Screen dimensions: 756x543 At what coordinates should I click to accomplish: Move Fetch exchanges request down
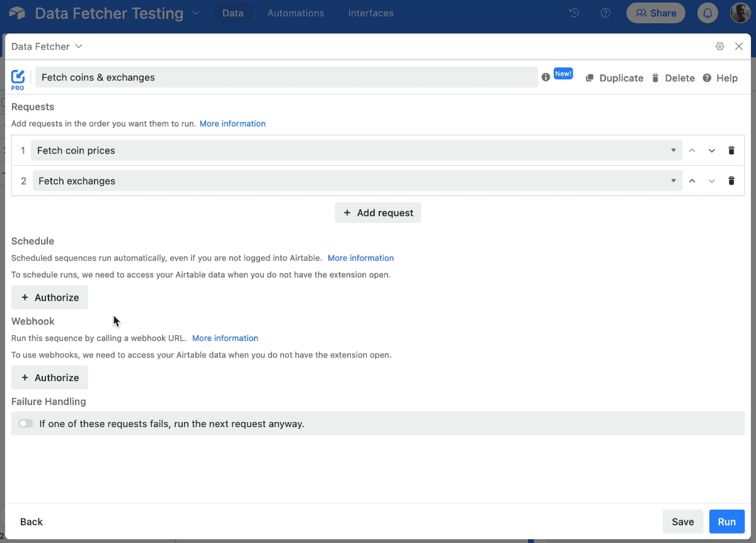click(712, 181)
